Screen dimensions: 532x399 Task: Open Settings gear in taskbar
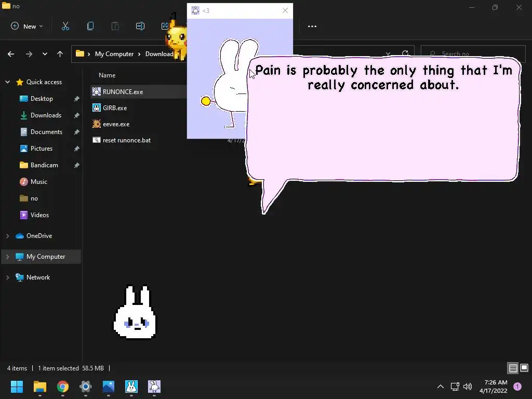(86, 387)
